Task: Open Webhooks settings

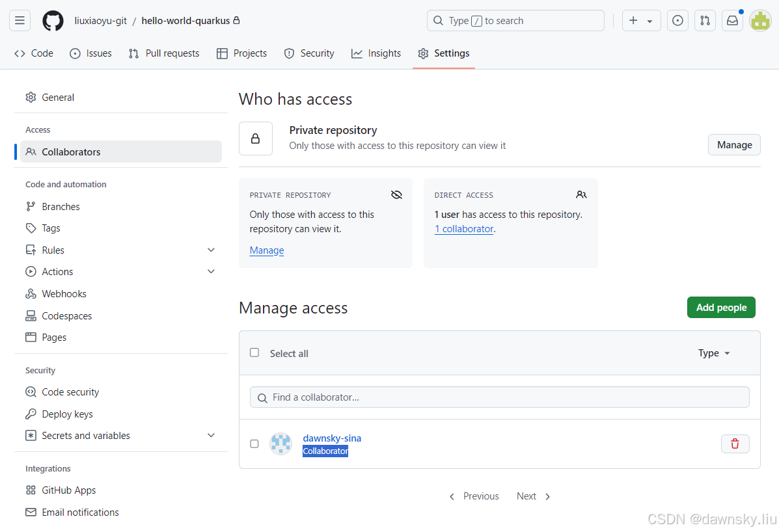Action: click(x=121, y=294)
